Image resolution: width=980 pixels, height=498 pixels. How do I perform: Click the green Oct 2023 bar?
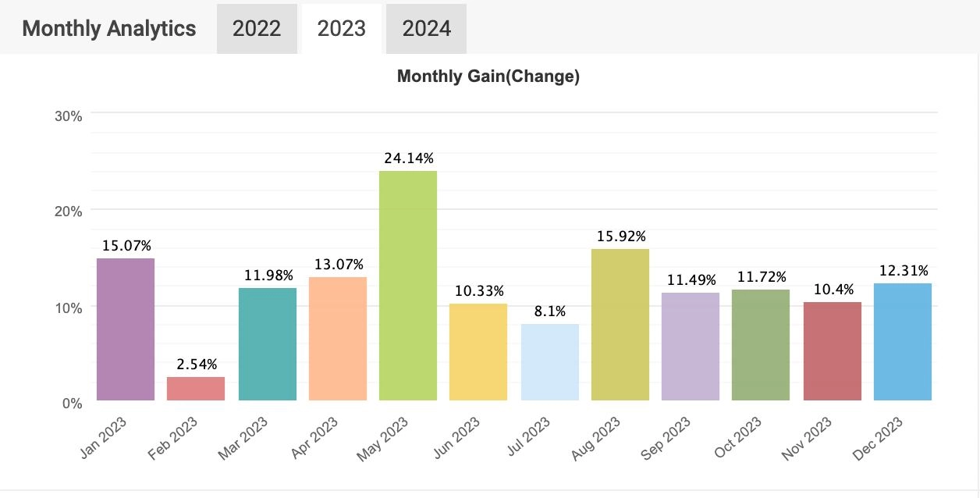pos(761,345)
